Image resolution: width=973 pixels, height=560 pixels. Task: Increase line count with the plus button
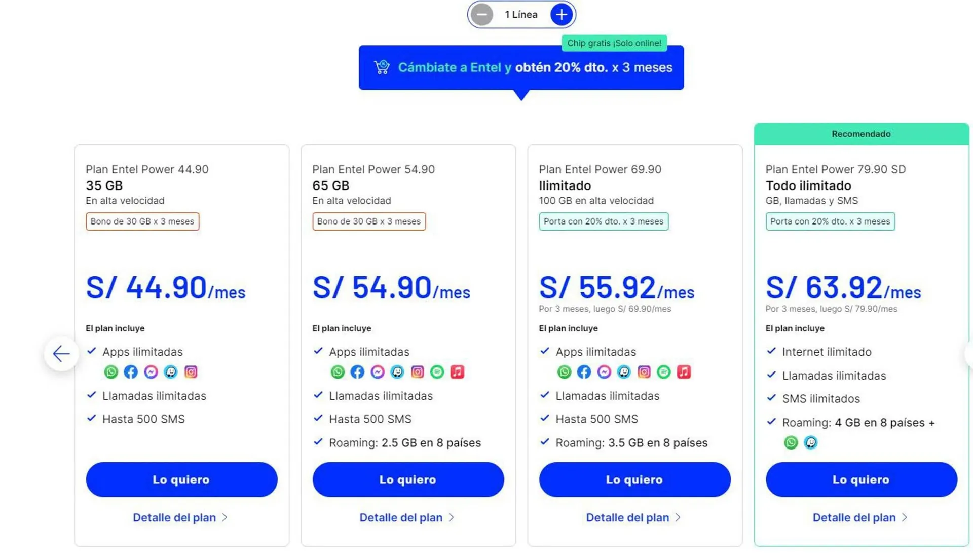[561, 15]
